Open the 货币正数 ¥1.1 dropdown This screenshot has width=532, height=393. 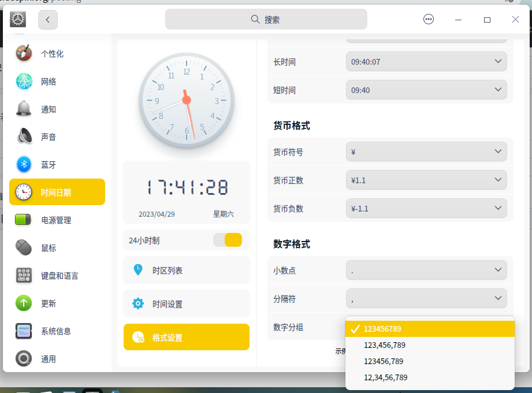coord(426,180)
